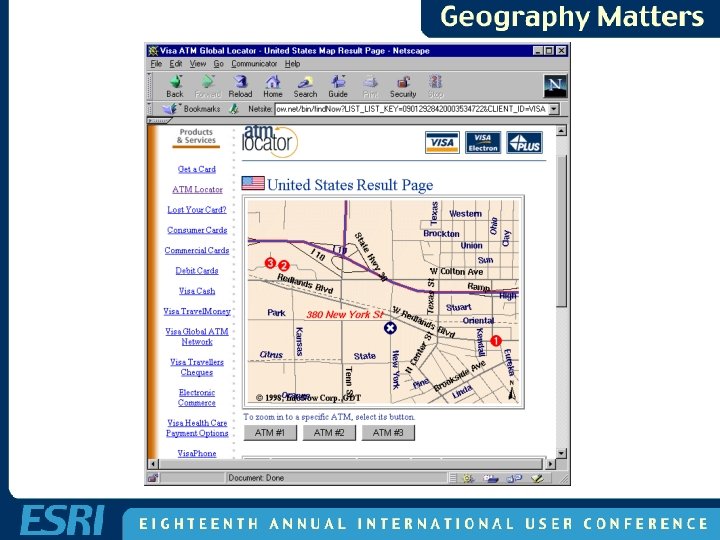
Task: Open Visa Travellers Cheques link
Action: pos(197,367)
